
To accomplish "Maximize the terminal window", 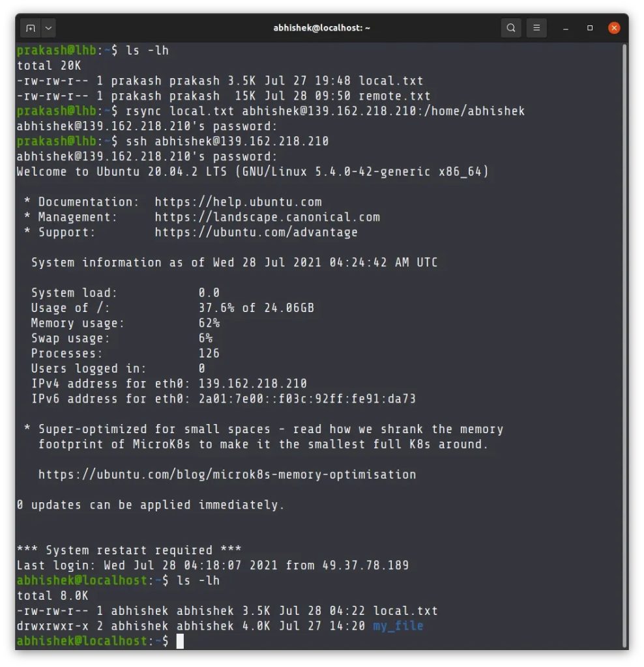I will tap(590, 28).
